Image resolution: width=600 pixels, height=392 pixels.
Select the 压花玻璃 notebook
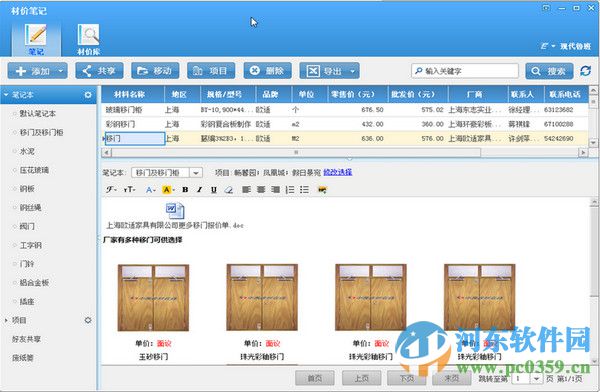tap(34, 170)
